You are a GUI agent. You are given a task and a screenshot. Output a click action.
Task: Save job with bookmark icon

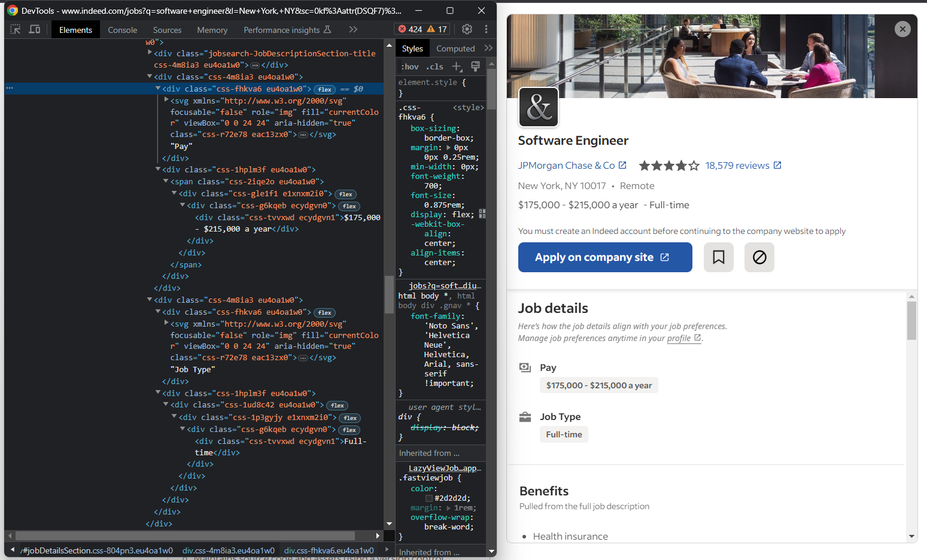[x=718, y=257]
